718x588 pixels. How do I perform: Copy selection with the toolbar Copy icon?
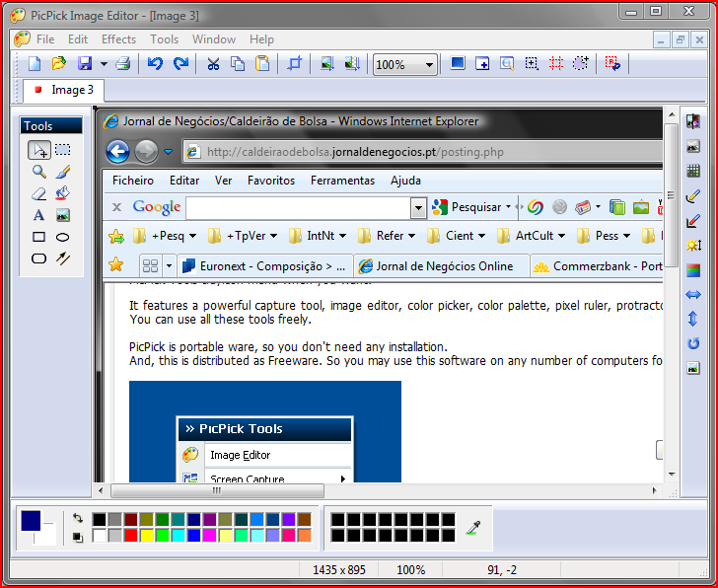coord(237,64)
